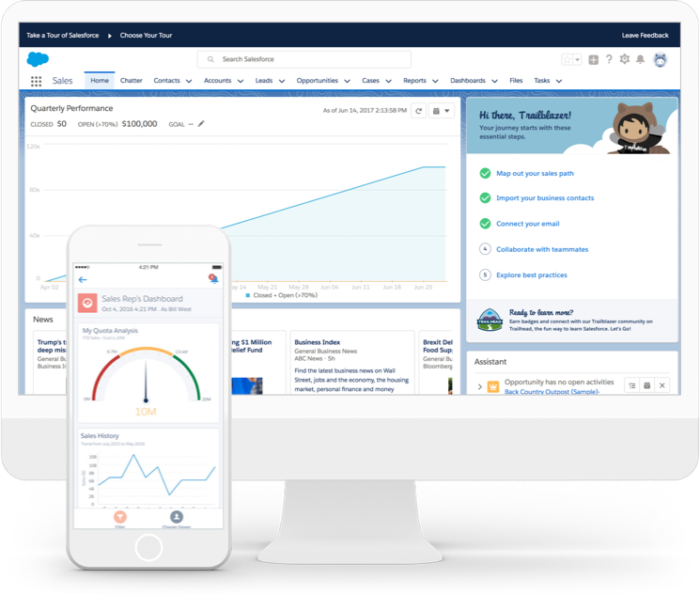Toggle the checkmark beside Import business contacts
Screen dimensions: 700x595
tap(485, 198)
